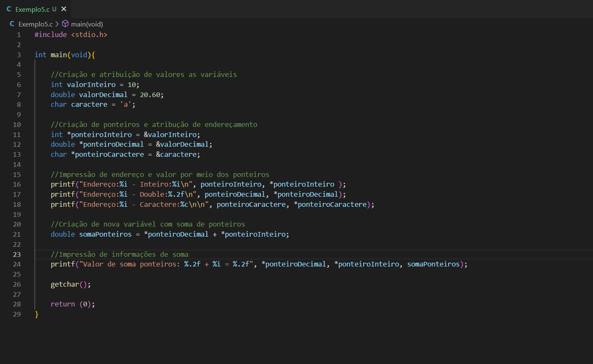Screen dimensions: 593x364
Task: Place cursor on the #include <stdio.h> directive
Action: click(70, 34)
